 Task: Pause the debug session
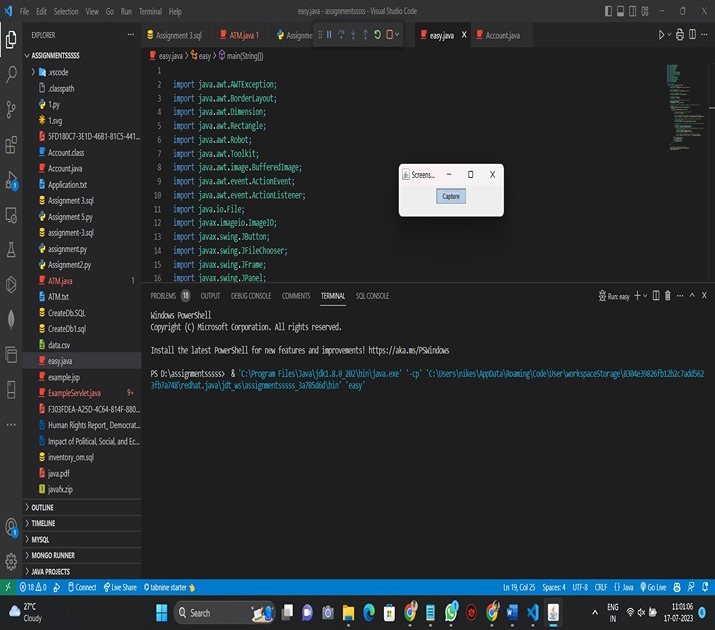(329, 35)
